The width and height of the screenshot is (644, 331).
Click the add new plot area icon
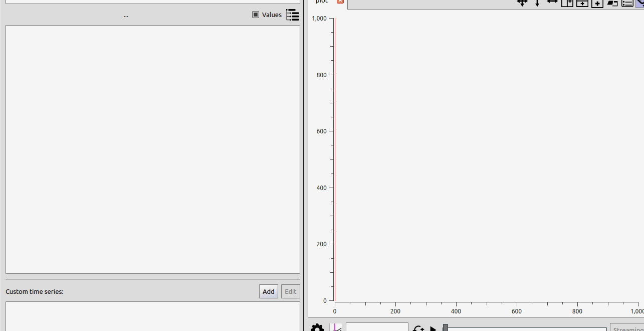[597, 3]
